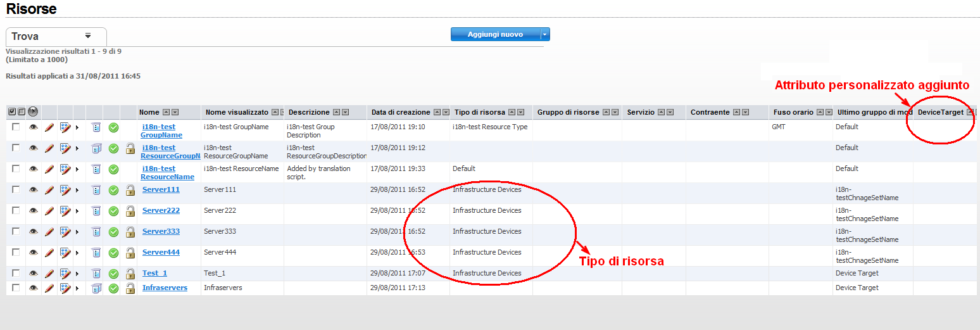
Task: Tick the checkbox for i18n-test GroupName row
Action: click(16, 127)
